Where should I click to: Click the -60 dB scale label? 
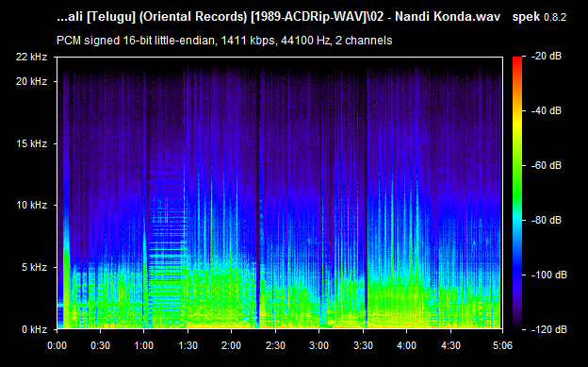tap(547, 165)
